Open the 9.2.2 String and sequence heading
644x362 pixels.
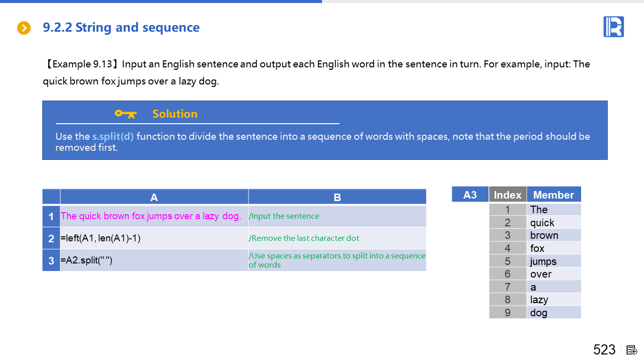point(121,28)
